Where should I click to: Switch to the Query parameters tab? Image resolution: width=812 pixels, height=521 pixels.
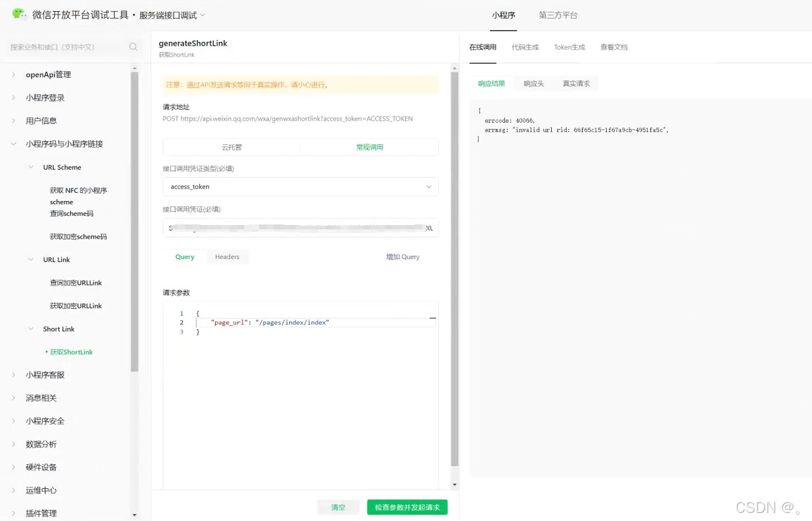click(185, 257)
